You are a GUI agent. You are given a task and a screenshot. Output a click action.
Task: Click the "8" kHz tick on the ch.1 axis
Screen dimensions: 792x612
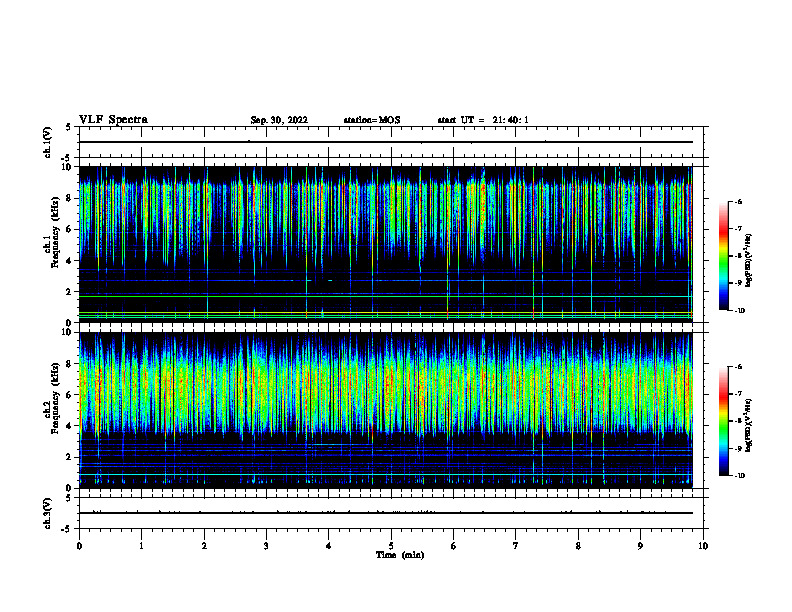click(x=70, y=198)
